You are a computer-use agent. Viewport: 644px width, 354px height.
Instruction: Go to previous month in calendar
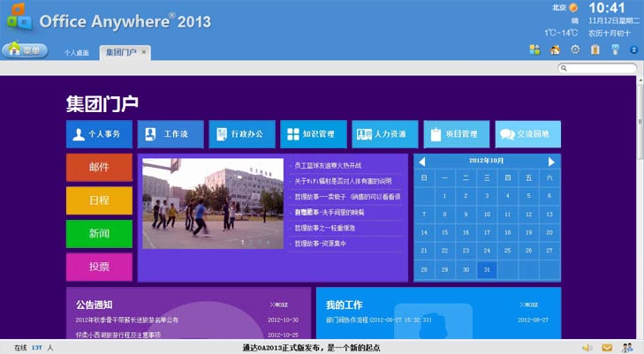click(421, 162)
